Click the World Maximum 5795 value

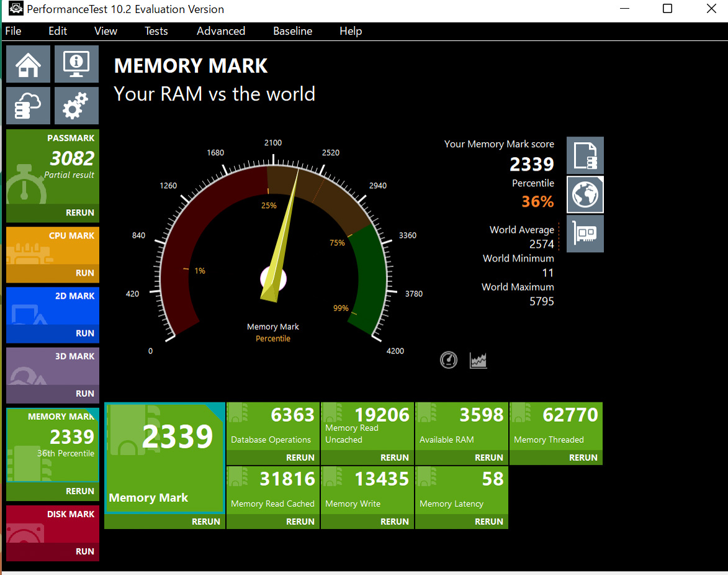click(x=542, y=301)
